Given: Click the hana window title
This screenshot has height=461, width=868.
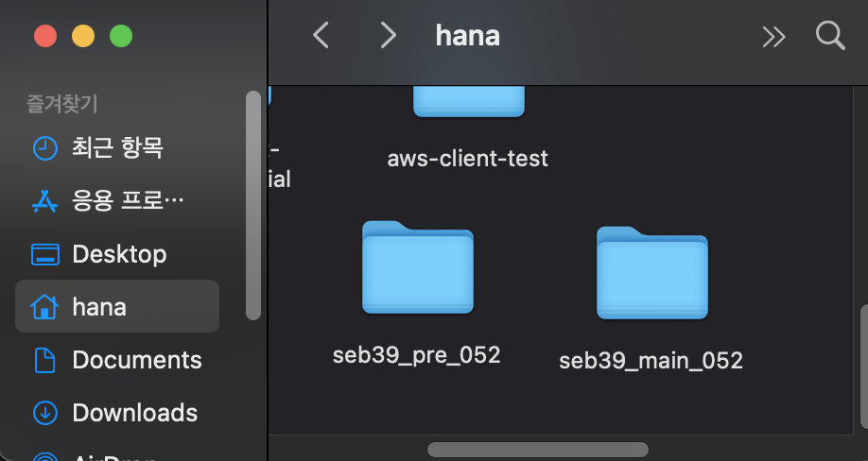Looking at the screenshot, I should point(468,36).
